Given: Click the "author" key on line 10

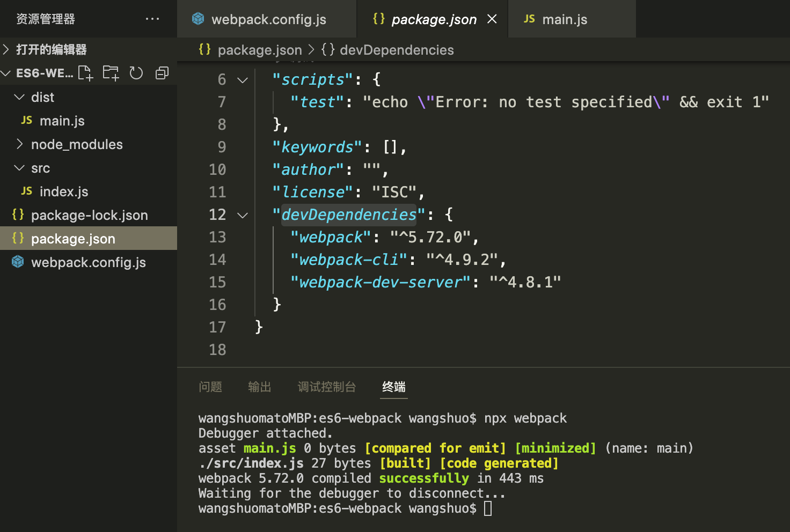Looking at the screenshot, I should [308, 169].
